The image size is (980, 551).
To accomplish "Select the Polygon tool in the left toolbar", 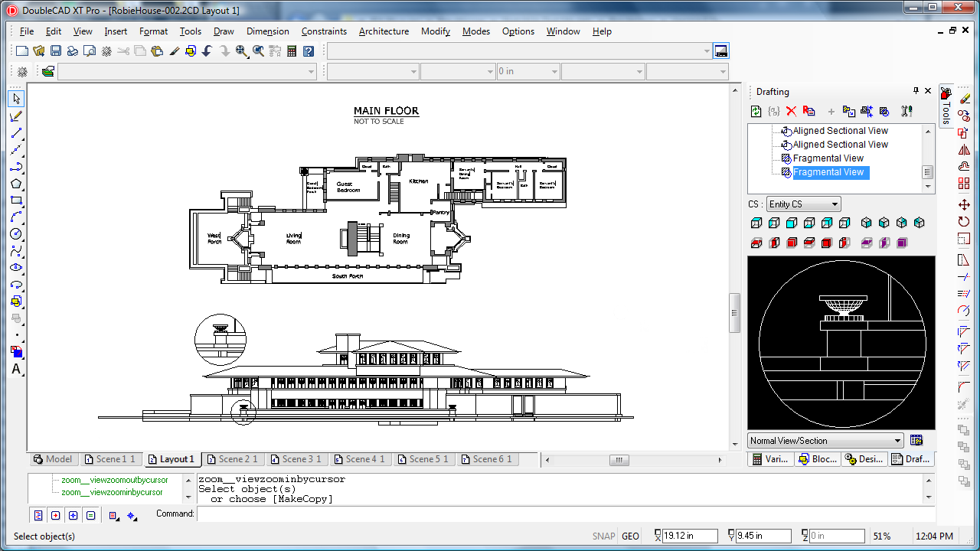I will [16, 184].
